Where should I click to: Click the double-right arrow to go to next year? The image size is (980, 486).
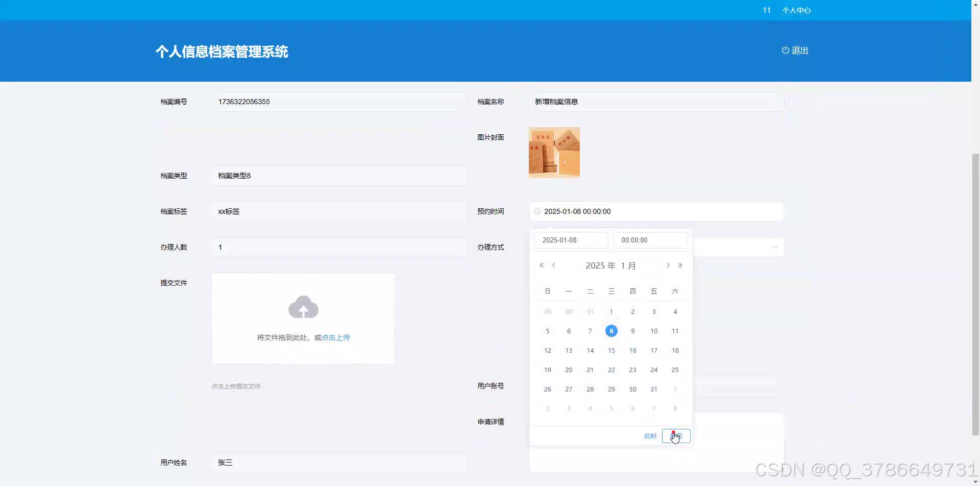click(x=680, y=265)
